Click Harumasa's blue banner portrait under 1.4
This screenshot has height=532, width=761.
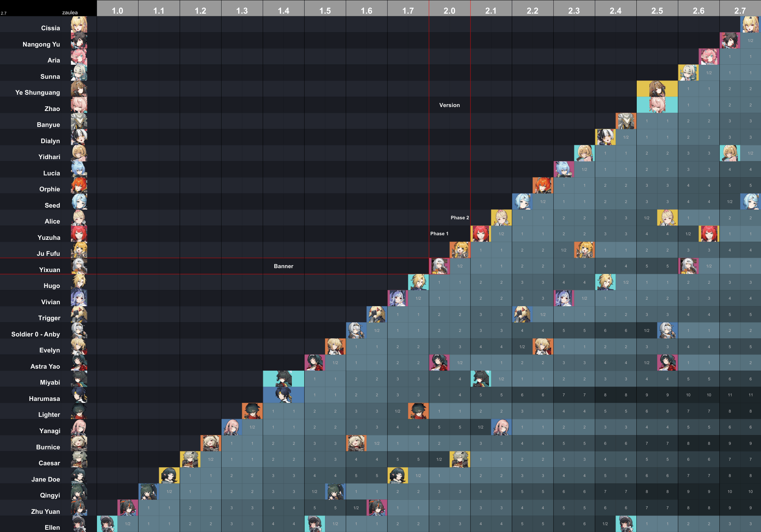(x=283, y=395)
